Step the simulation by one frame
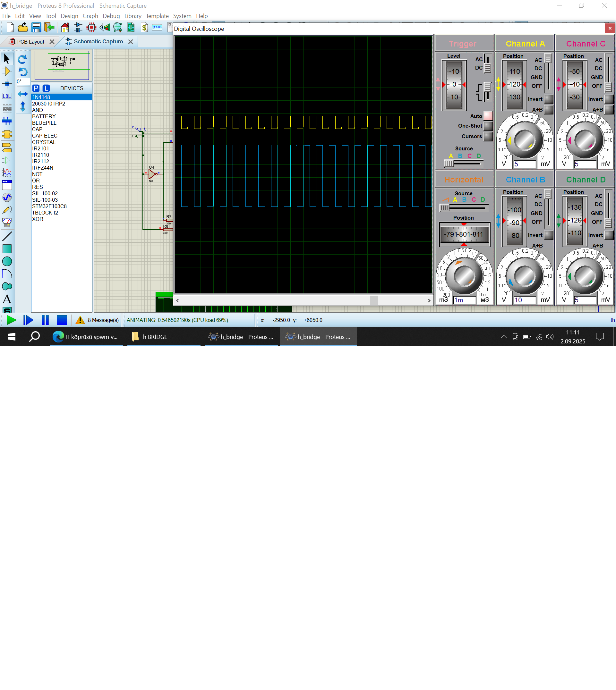Screen dimensions: 616x690 point(28,320)
